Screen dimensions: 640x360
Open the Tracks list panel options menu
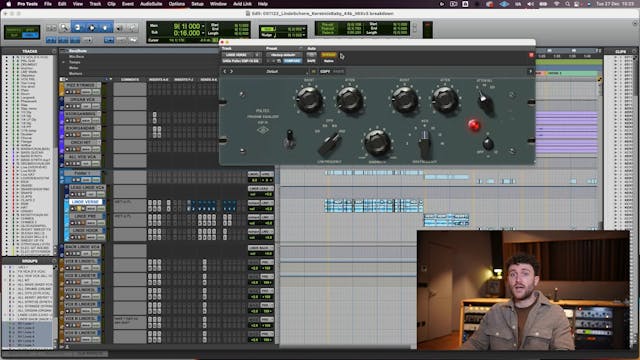point(54,51)
